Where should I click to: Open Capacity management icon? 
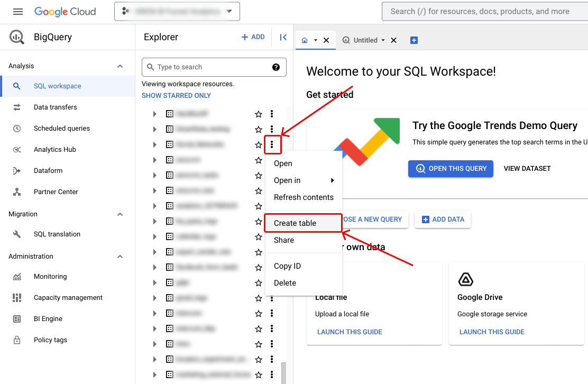click(x=17, y=298)
